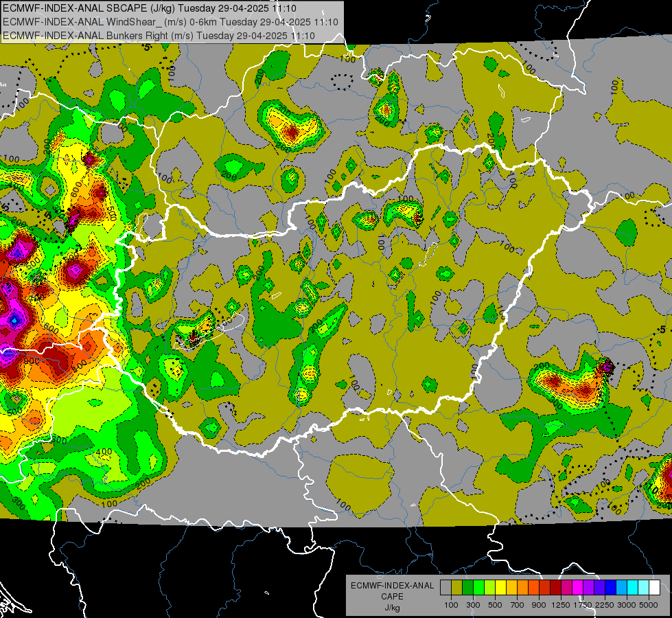The width and height of the screenshot is (672, 618).
Task: Click the legend value 3000
Action: pos(627,605)
